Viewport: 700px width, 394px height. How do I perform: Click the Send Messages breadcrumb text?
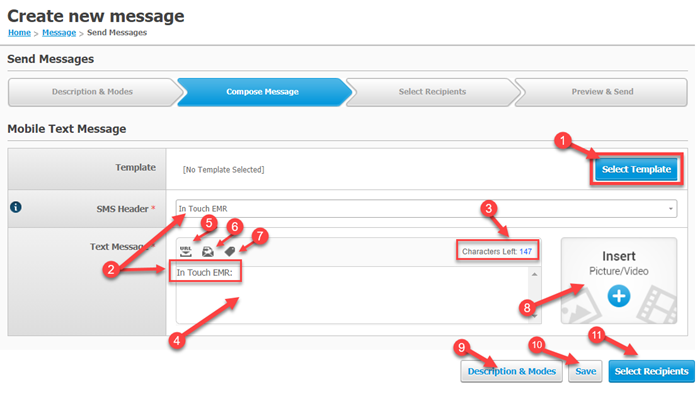pos(117,33)
